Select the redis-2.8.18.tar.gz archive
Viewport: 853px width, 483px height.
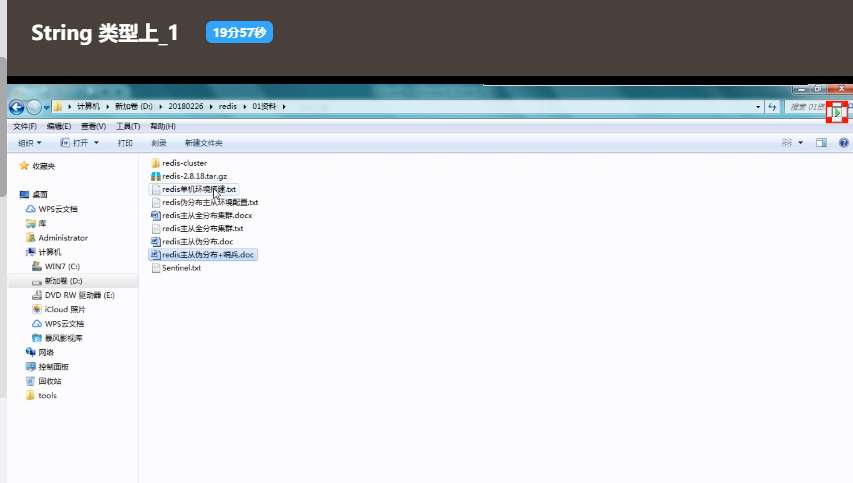coord(194,176)
